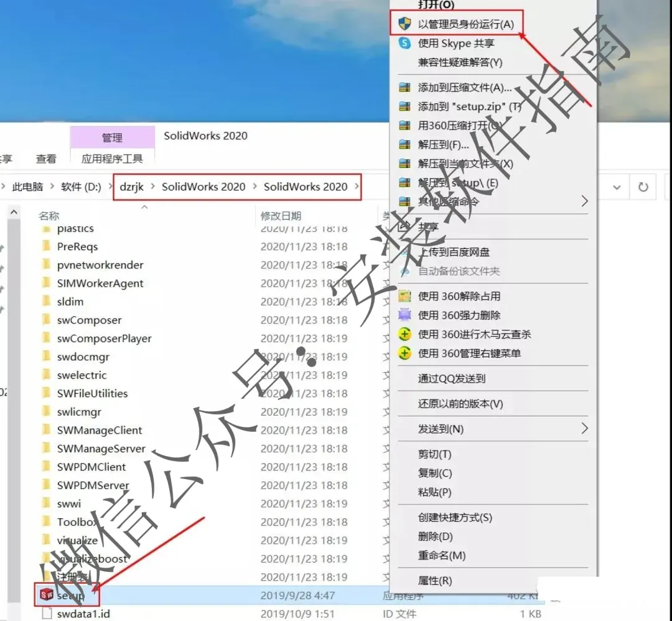This screenshot has width=672, height=621.
Task: Click scrollbar up arrow in file list
Action: (x=14, y=212)
